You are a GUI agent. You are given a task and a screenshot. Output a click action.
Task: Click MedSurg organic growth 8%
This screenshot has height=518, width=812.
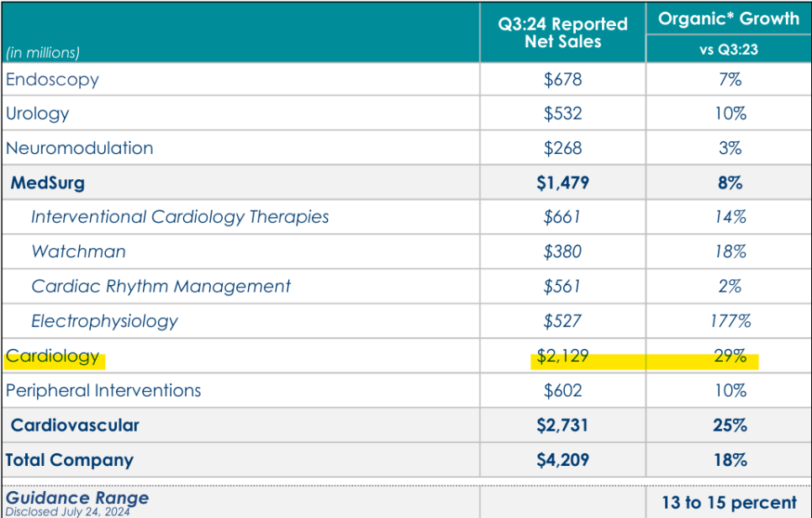pos(730,182)
